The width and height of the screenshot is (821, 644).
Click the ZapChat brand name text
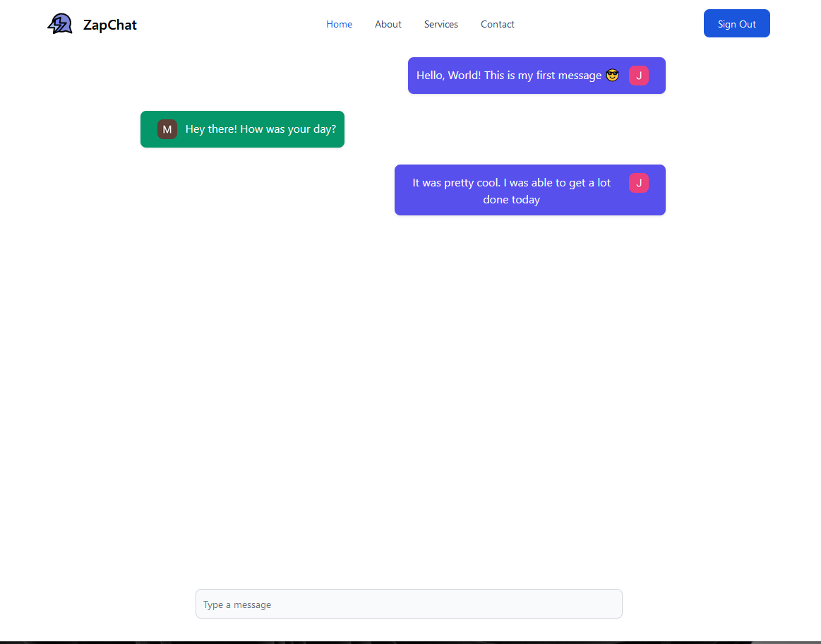(109, 25)
